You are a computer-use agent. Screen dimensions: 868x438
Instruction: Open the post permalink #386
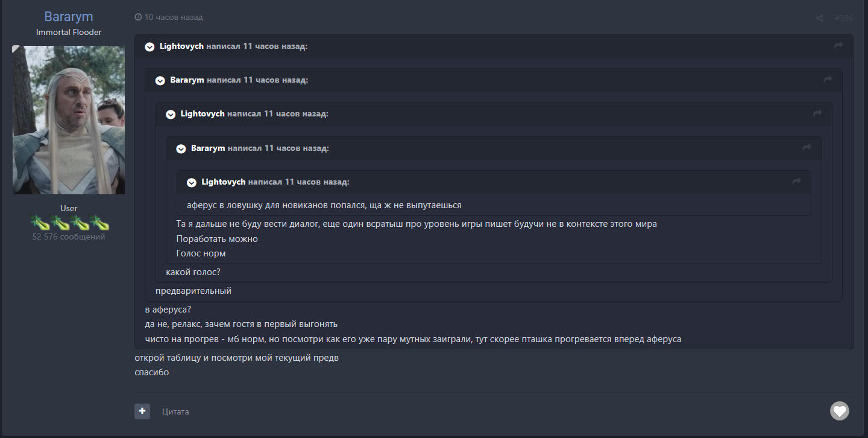pyautogui.click(x=844, y=18)
